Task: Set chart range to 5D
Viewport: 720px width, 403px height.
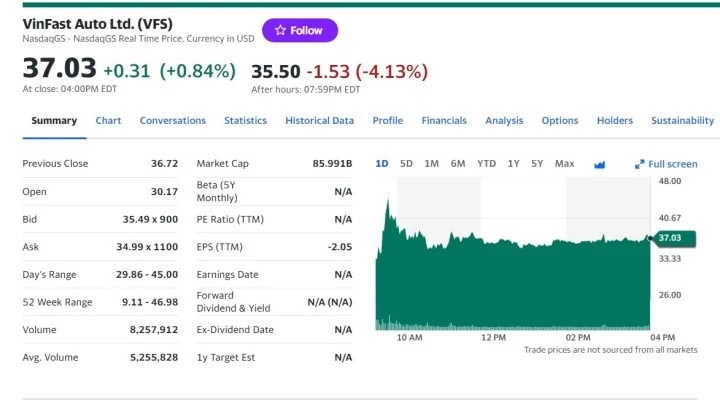Action: coord(406,164)
